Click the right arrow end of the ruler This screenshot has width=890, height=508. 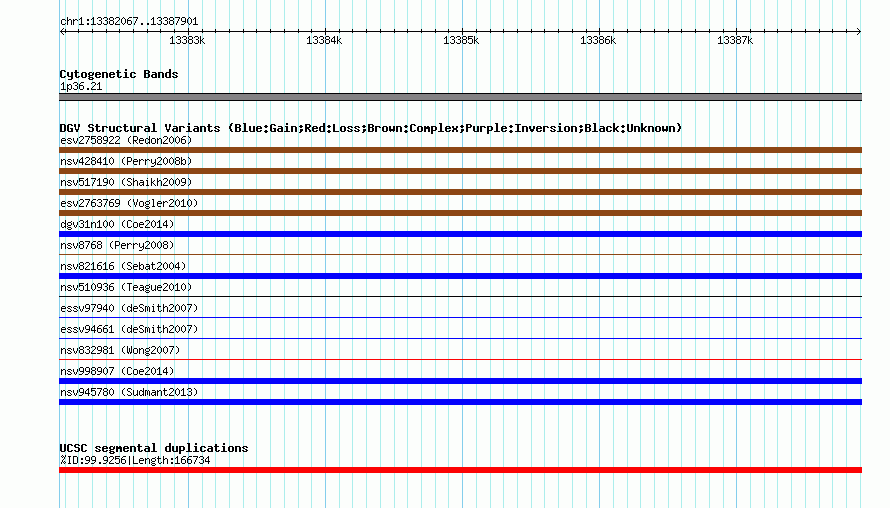tap(859, 31)
